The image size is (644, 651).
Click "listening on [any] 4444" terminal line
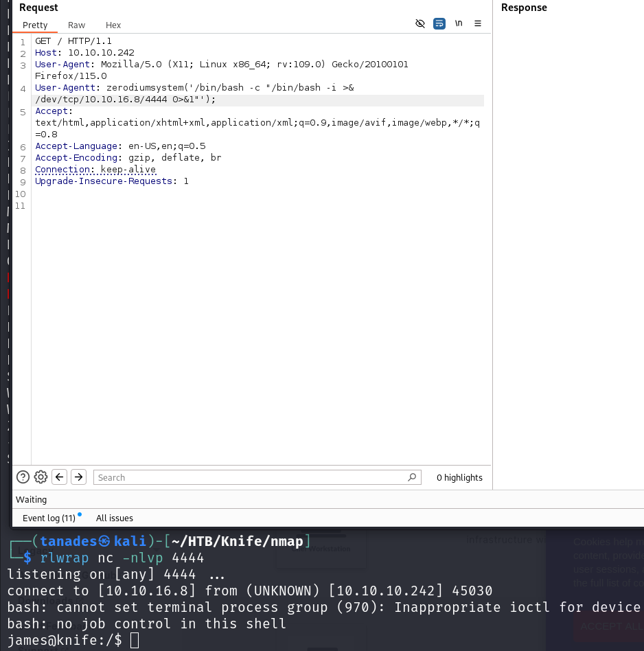[x=102, y=575]
